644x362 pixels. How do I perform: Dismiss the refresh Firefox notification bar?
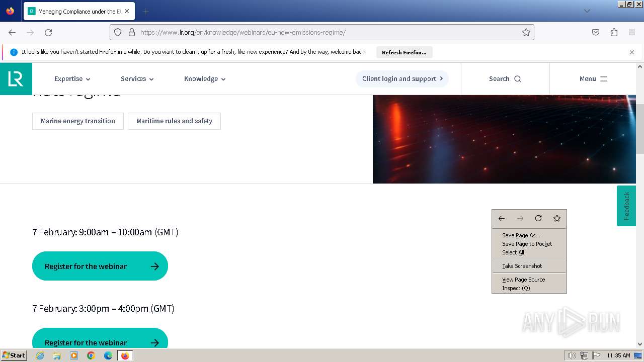[632, 52]
